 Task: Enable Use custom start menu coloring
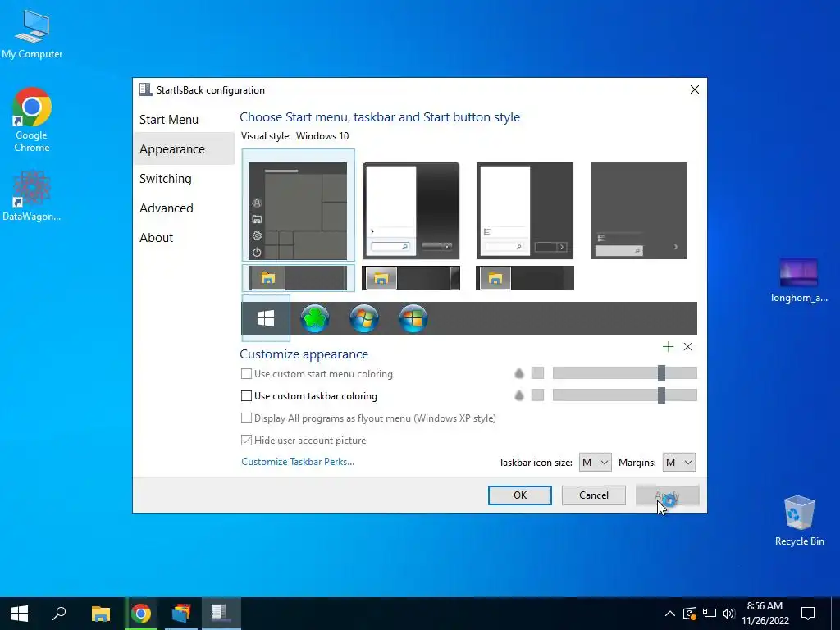317,374
